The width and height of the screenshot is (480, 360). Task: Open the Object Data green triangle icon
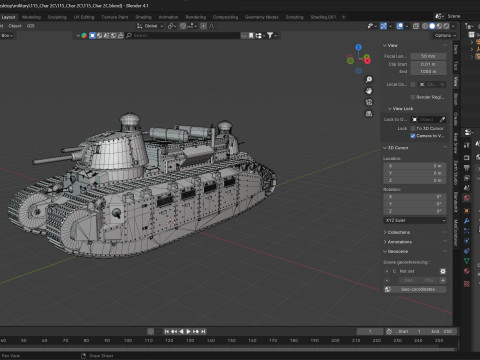(467, 261)
